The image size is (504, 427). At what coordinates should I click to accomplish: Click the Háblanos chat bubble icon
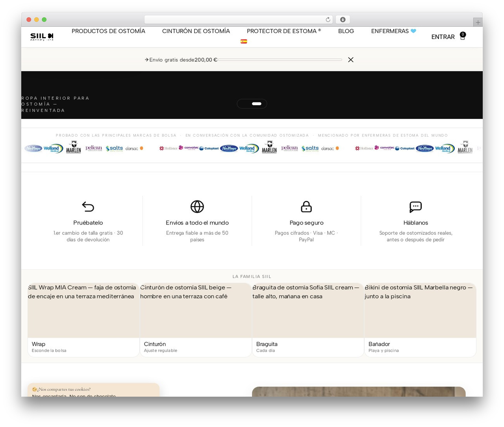[x=416, y=207]
